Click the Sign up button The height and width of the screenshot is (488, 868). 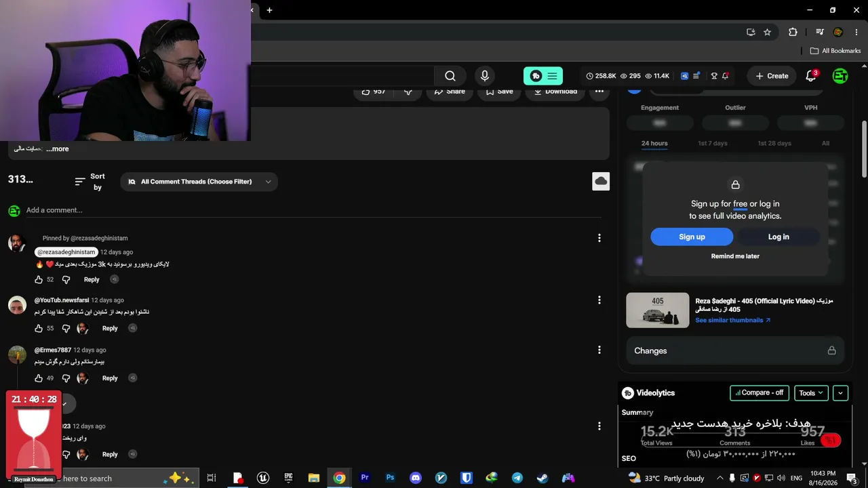[692, 237]
